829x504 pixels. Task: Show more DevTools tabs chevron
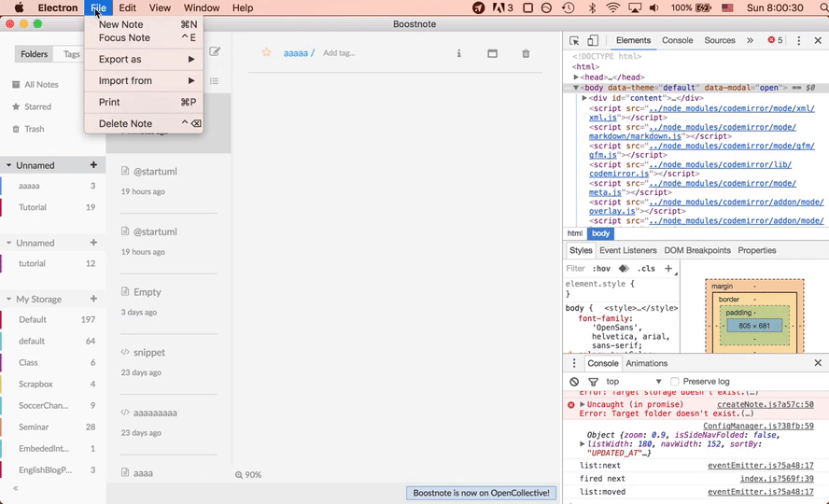point(750,41)
